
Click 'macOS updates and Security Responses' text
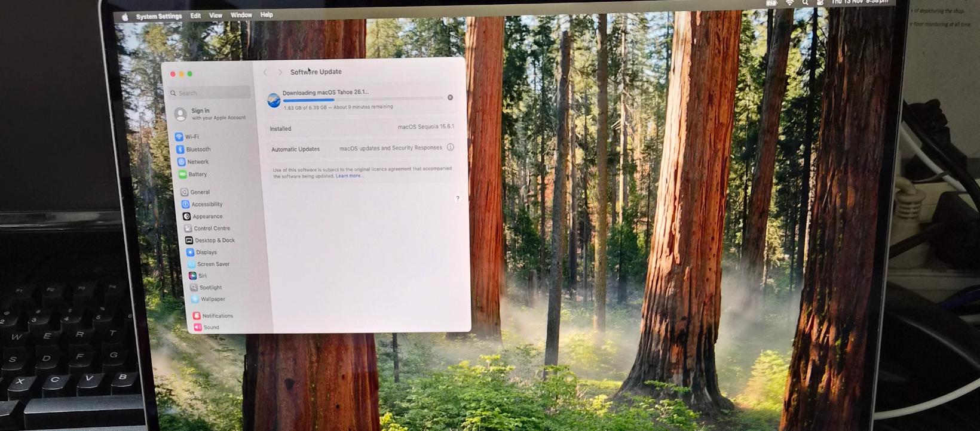click(391, 148)
